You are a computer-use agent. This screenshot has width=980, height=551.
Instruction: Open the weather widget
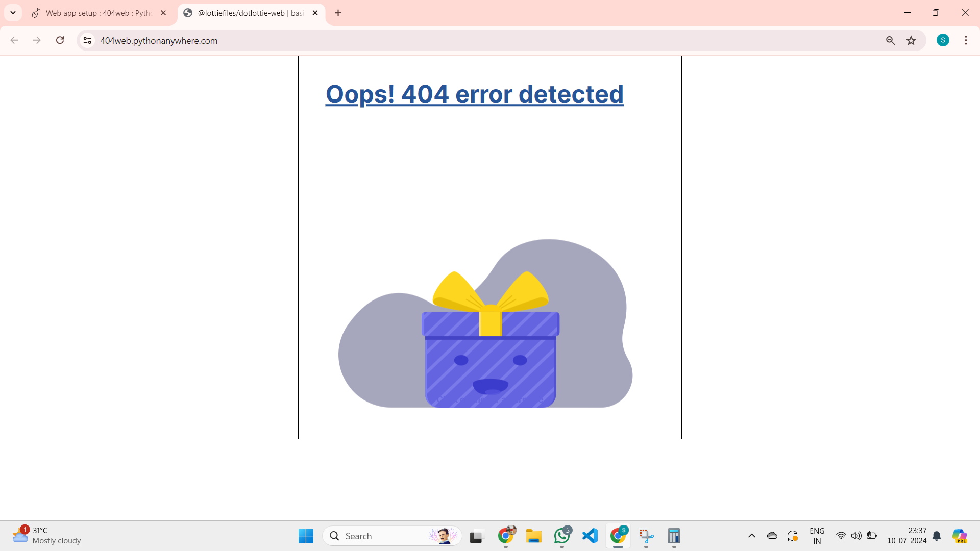click(x=47, y=536)
